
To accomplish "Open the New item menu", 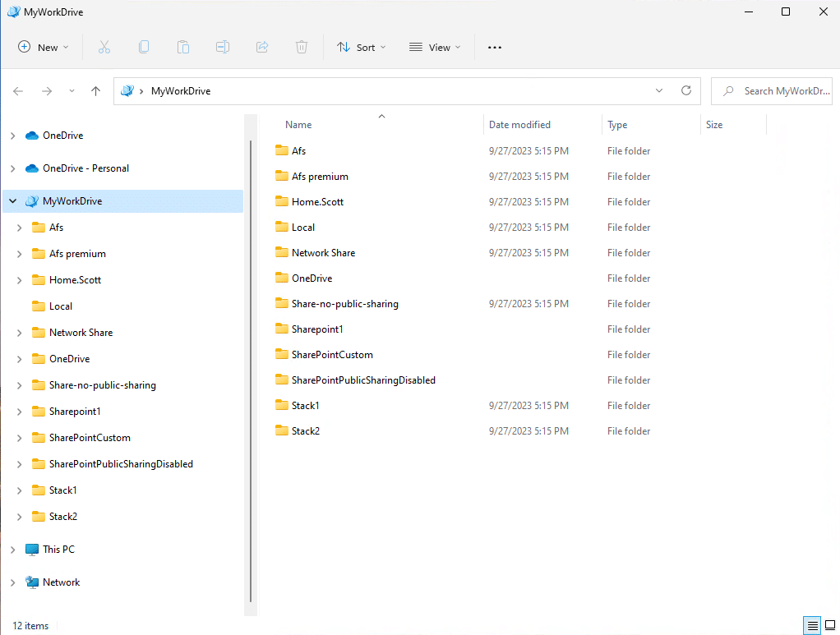I will 44,48.
